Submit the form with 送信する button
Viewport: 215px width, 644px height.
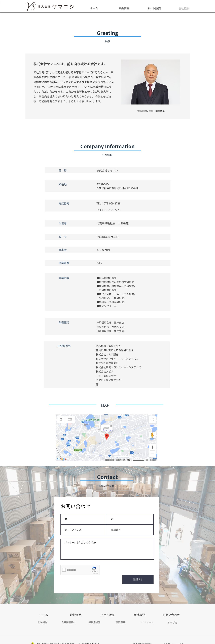138,579
